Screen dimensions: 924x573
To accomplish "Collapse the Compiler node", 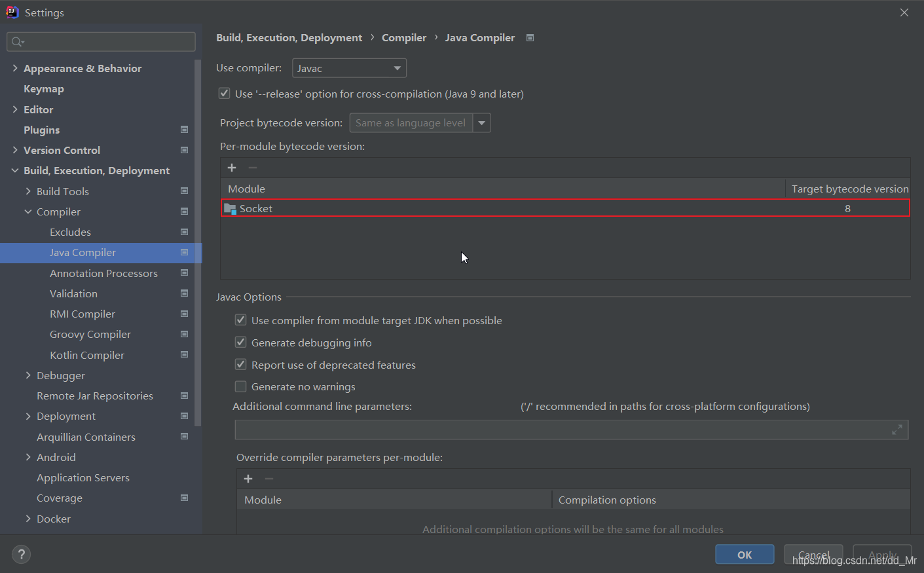I will pos(28,212).
